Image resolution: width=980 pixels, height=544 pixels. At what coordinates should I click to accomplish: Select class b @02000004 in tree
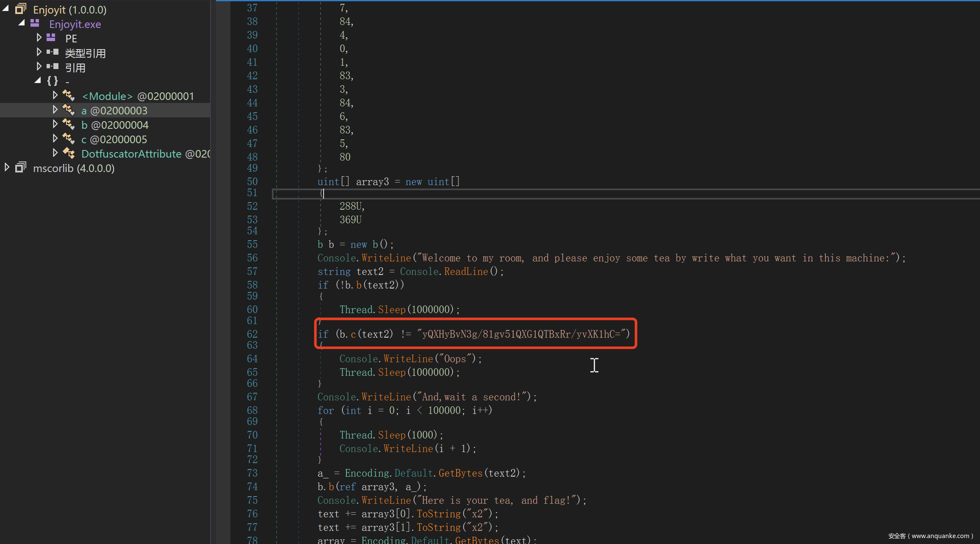[x=115, y=125]
